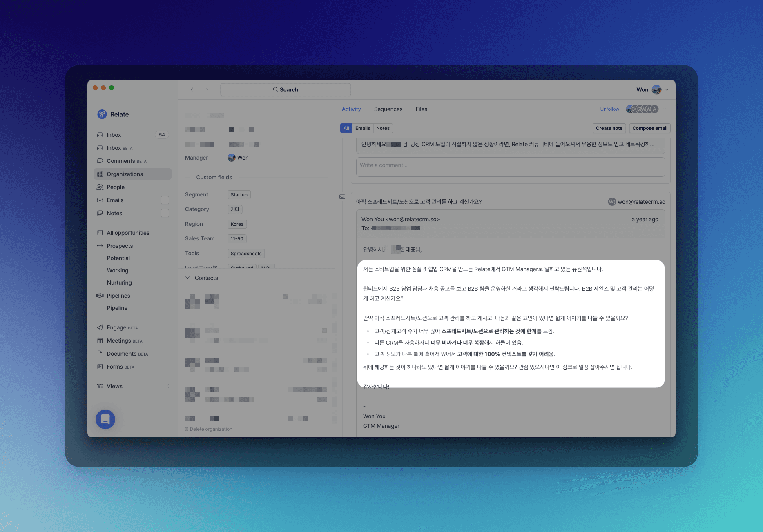Screen dimensions: 763x532
Task: Open the Segment Startup dropdown
Action: (x=239, y=195)
